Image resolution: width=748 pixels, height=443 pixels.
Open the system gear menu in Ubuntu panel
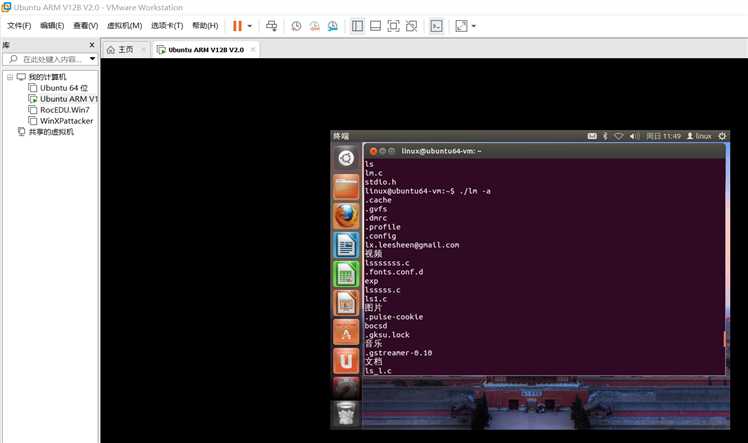[x=722, y=136]
